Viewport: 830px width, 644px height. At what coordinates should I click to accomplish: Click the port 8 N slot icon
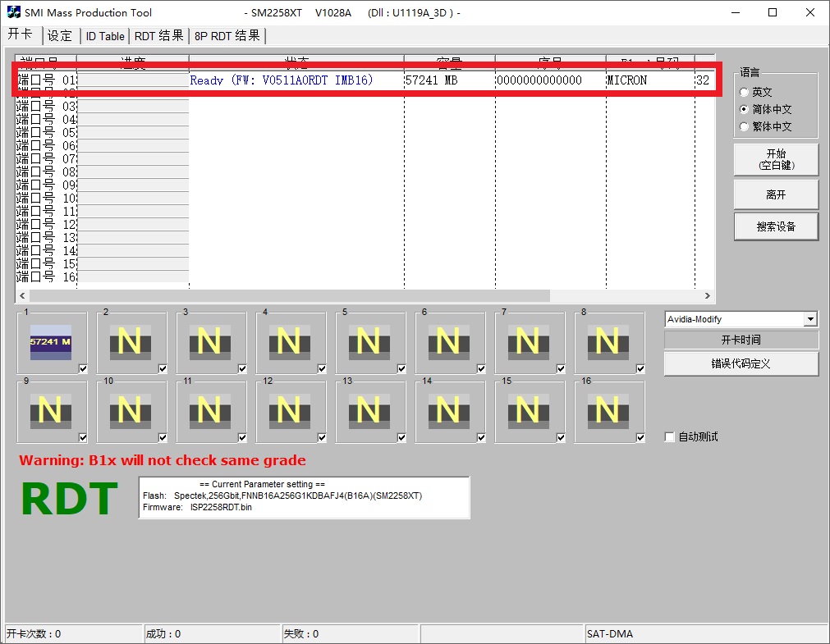coord(608,340)
